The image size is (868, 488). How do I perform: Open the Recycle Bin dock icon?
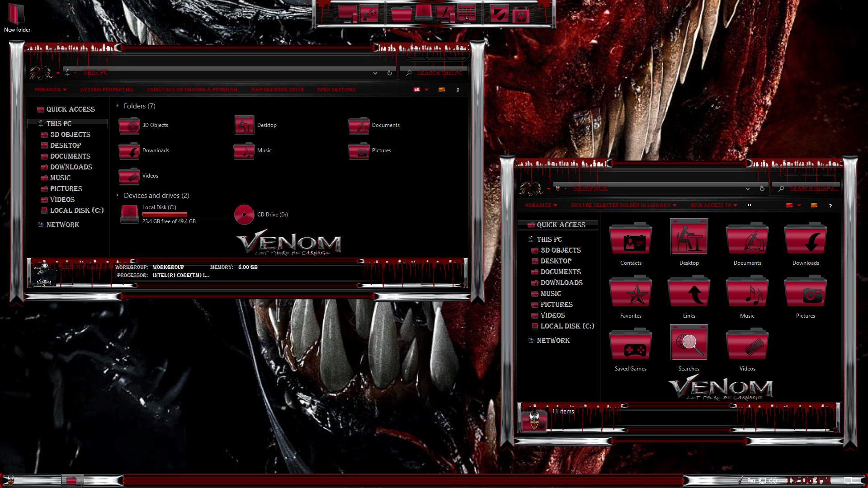521,15
